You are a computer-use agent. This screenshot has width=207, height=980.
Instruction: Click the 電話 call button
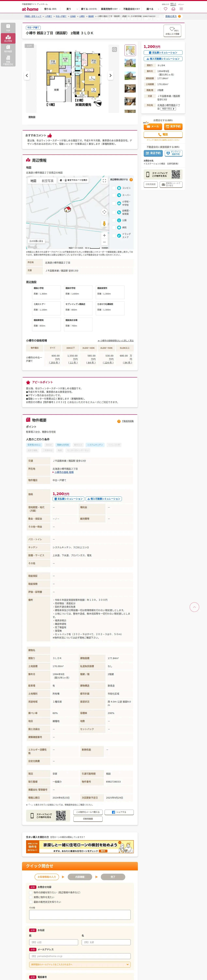point(163,135)
